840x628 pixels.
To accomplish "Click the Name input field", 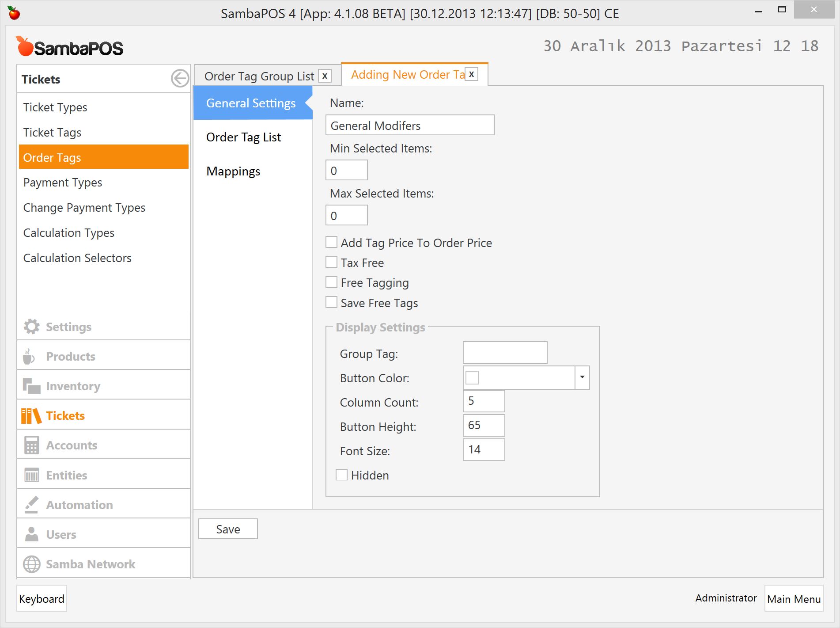I will [410, 125].
